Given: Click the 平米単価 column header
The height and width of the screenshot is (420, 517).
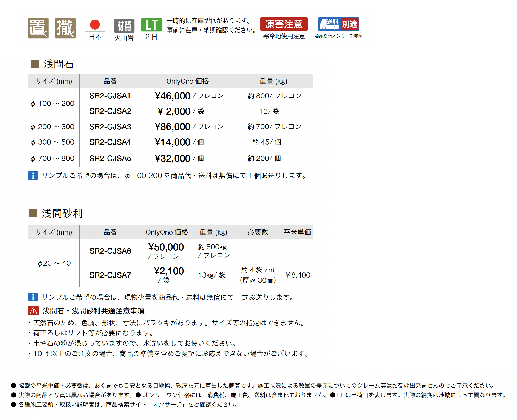Looking at the screenshot, I should tap(297, 232).
